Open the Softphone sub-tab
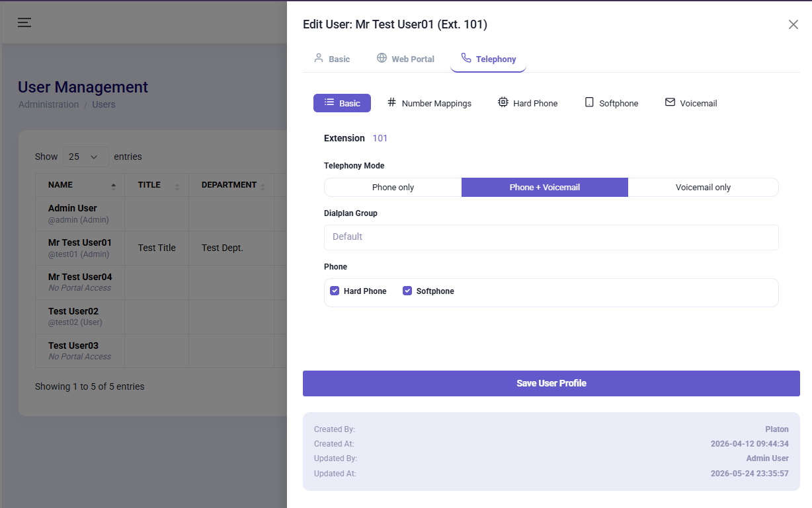 pos(612,103)
